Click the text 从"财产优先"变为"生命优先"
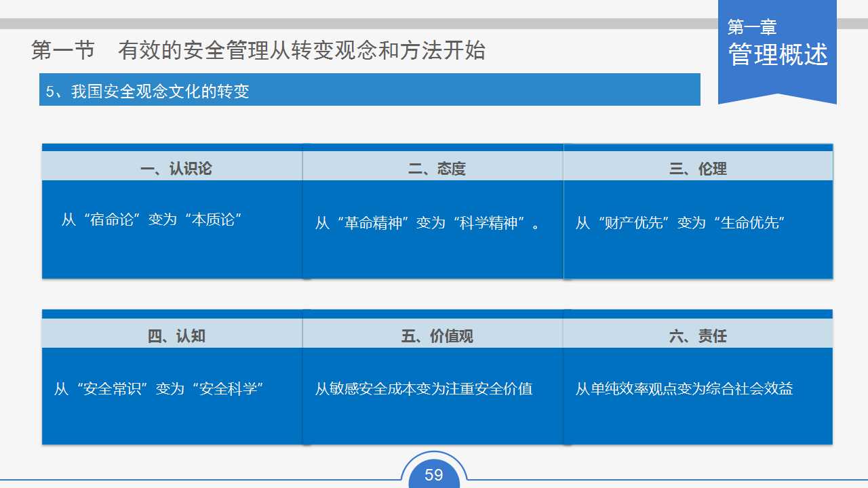This screenshot has width=868, height=488. [681, 223]
